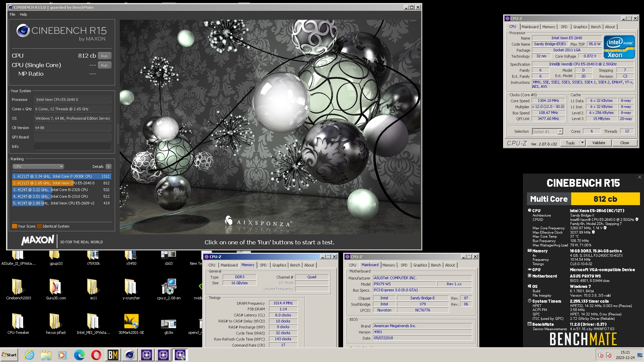Open Opera browser from the taskbar
644x362 pixels.
[x=96, y=355]
